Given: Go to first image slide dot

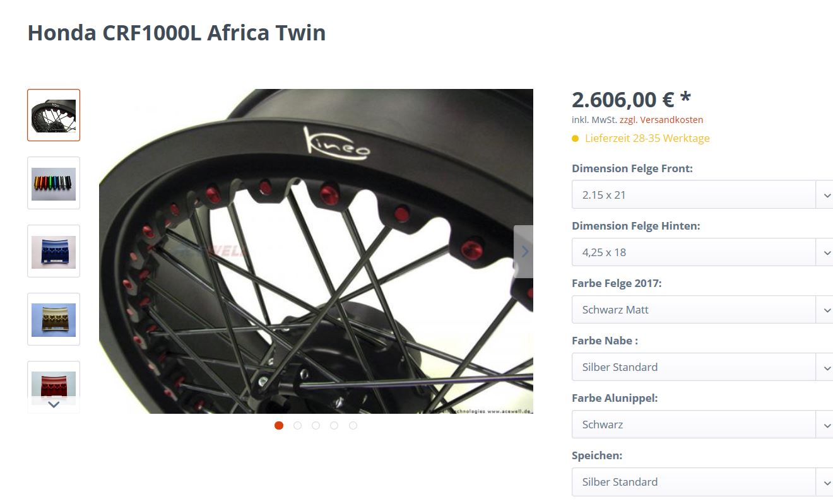Looking at the screenshot, I should [x=279, y=426].
